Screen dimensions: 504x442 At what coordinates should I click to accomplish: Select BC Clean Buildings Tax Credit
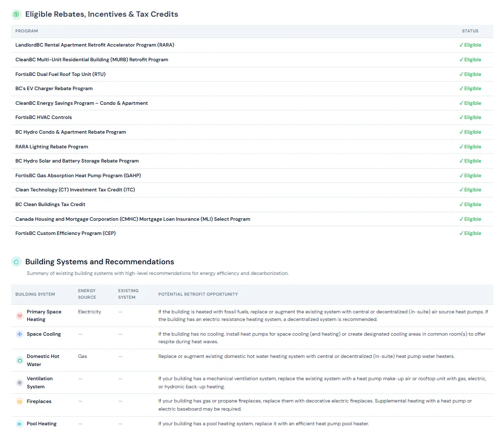[x=252, y=205]
